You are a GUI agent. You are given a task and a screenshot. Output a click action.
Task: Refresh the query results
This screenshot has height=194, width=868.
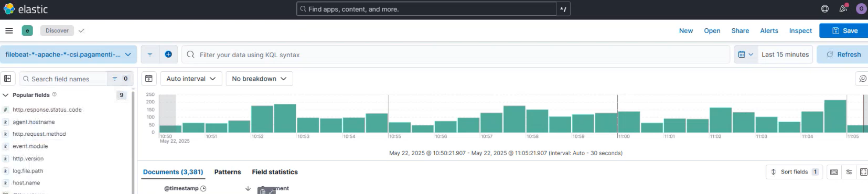(843, 55)
